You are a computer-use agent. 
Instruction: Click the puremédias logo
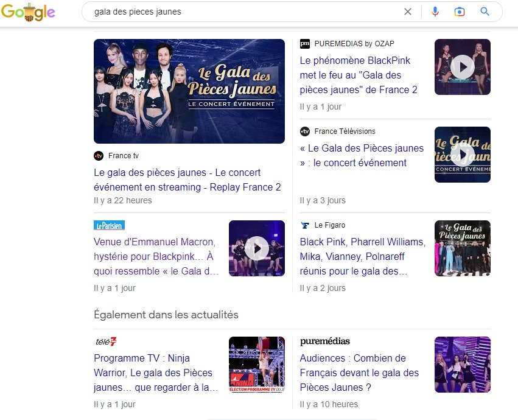tap(325, 341)
